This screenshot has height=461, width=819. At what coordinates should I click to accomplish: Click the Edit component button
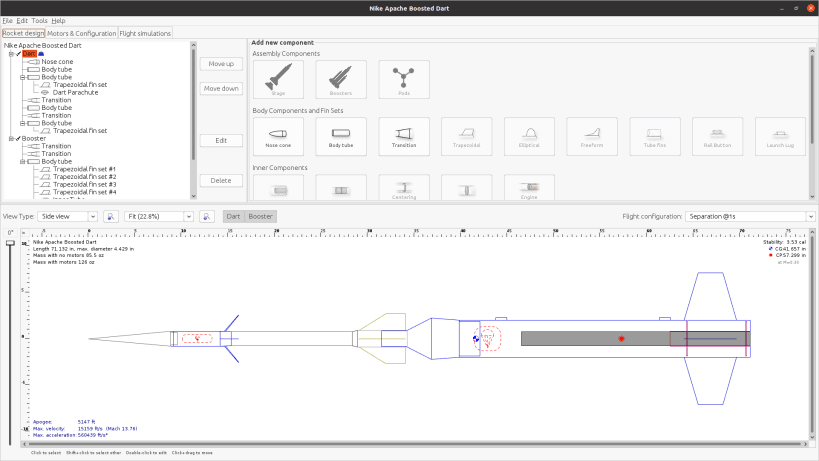pyautogui.click(x=221, y=140)
